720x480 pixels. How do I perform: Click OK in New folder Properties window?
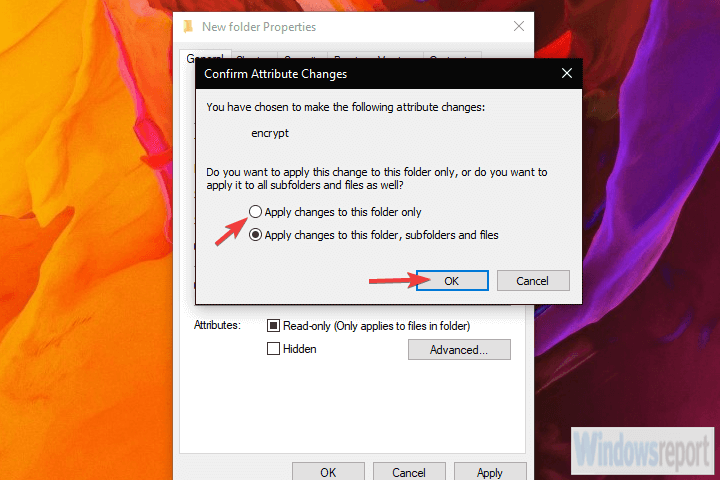coord(328,472)
